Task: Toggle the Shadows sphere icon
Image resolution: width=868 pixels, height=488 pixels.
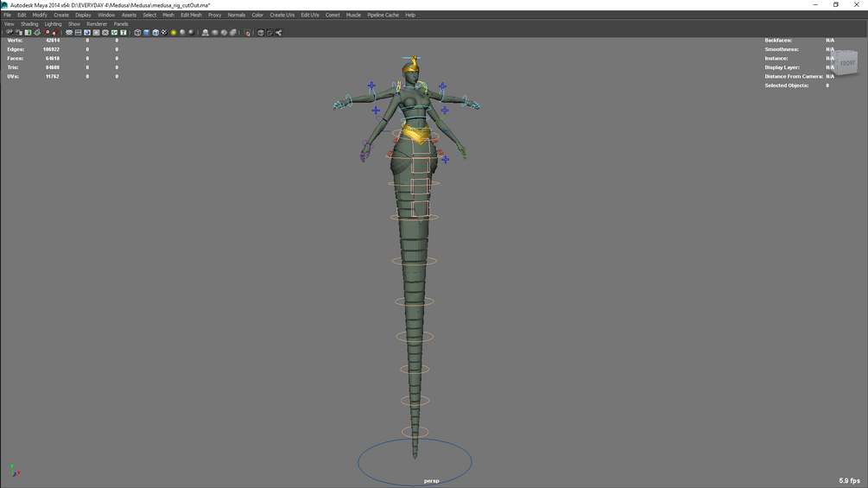Action: click(182, 33)
